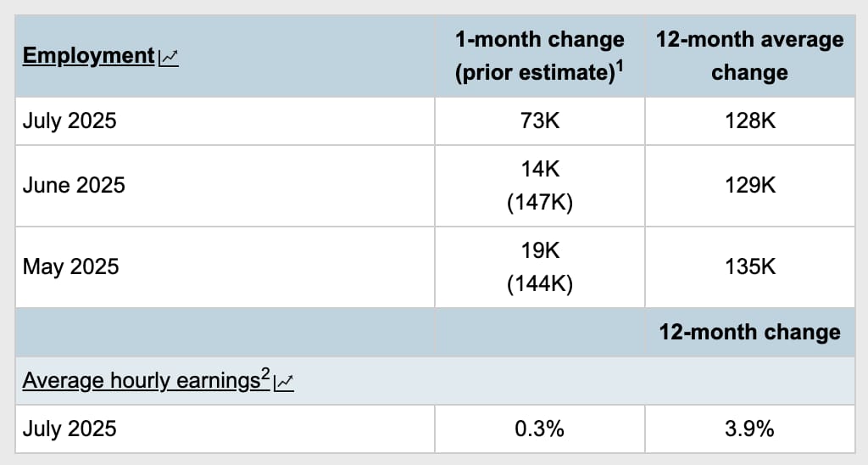Click the 12-month change subheader
The image size is (868, 465).
(x=749, y=332)
